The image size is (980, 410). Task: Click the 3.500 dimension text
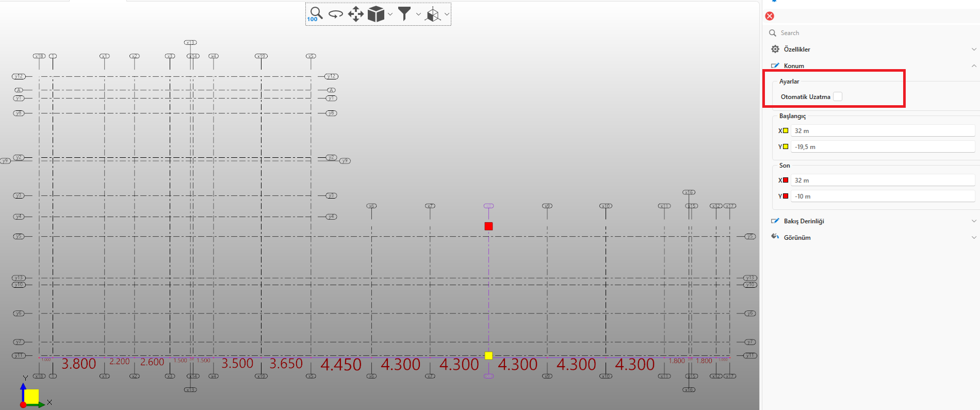pyautogui.click(x=237, y=363)
